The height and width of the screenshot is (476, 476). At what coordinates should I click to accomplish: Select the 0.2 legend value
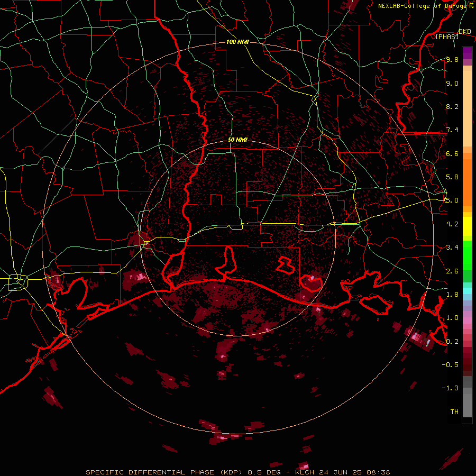click(x=452, y=342)
